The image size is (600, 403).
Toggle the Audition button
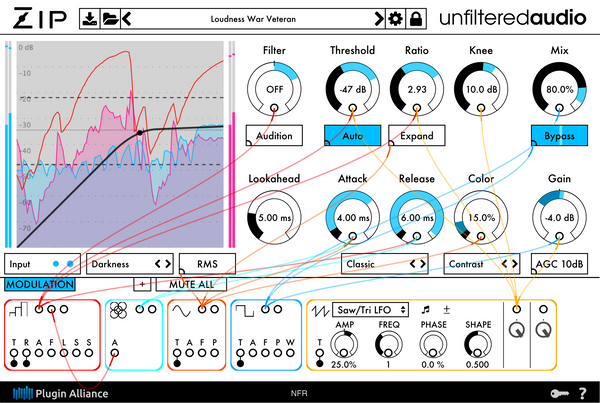click(274, 135)
